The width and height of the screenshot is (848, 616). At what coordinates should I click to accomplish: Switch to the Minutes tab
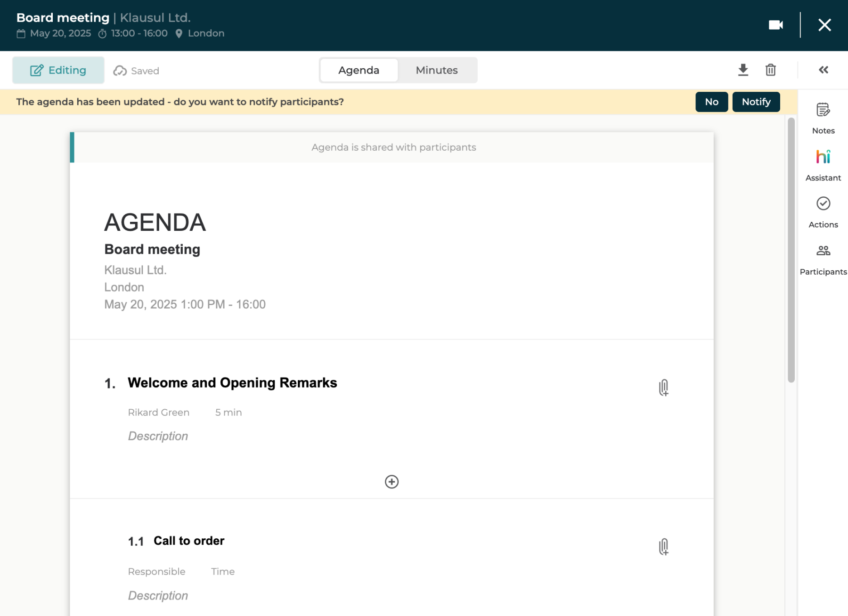[x=437, y=70]
